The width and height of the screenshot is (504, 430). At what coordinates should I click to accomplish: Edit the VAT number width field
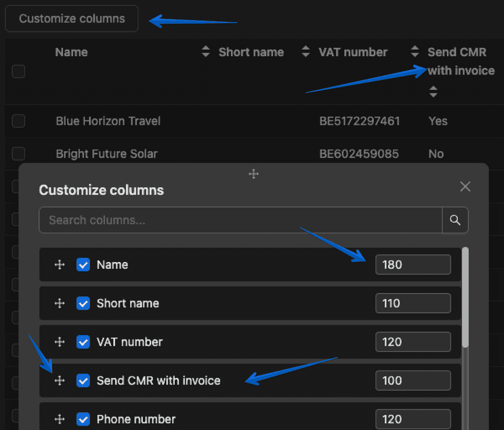click(x=413, y=342)
